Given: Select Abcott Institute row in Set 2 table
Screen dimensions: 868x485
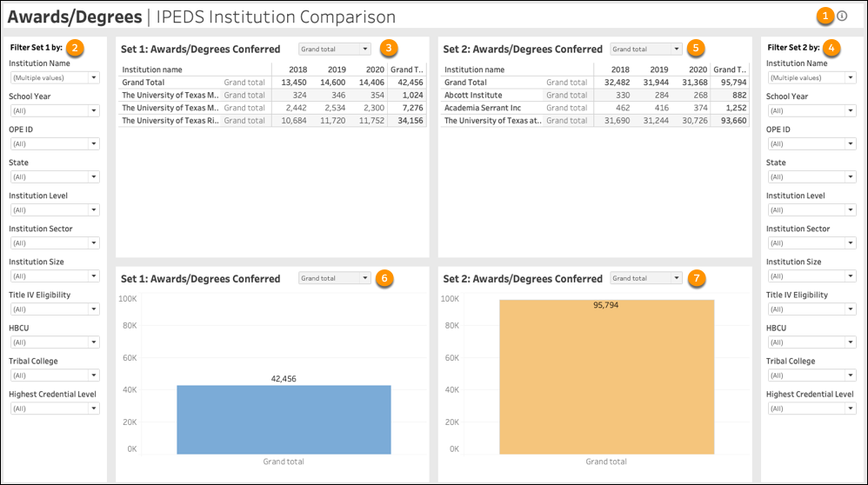Looking at the screenshot, I should pos(595,95).
